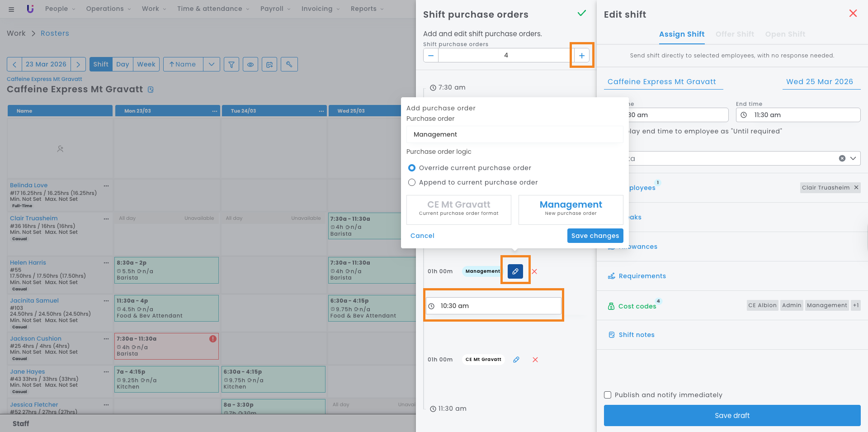This screenshot has height=432, width=868.
Task: Edit the CE Mt Gravatt purchase order
Action: (x=516, y=360)
